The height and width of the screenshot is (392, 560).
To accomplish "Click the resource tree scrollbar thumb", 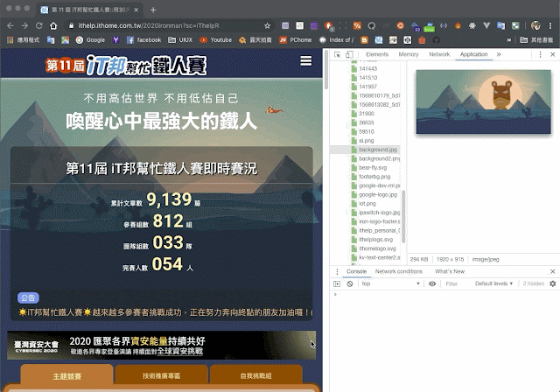I will [403, 217].
